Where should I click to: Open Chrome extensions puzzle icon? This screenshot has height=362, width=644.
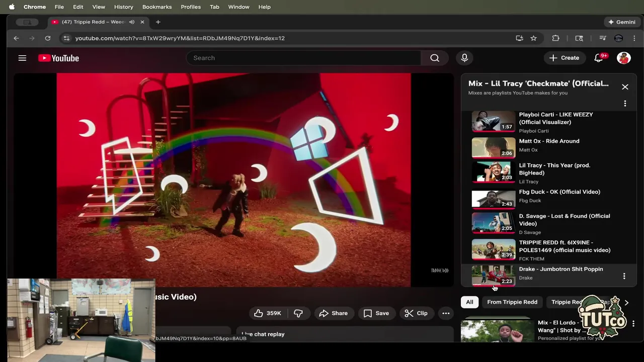pos(555,38)
